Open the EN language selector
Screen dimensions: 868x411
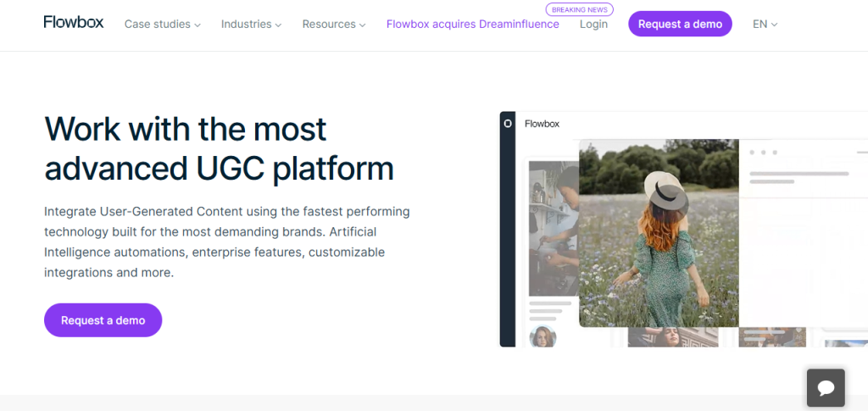[765, 25]
